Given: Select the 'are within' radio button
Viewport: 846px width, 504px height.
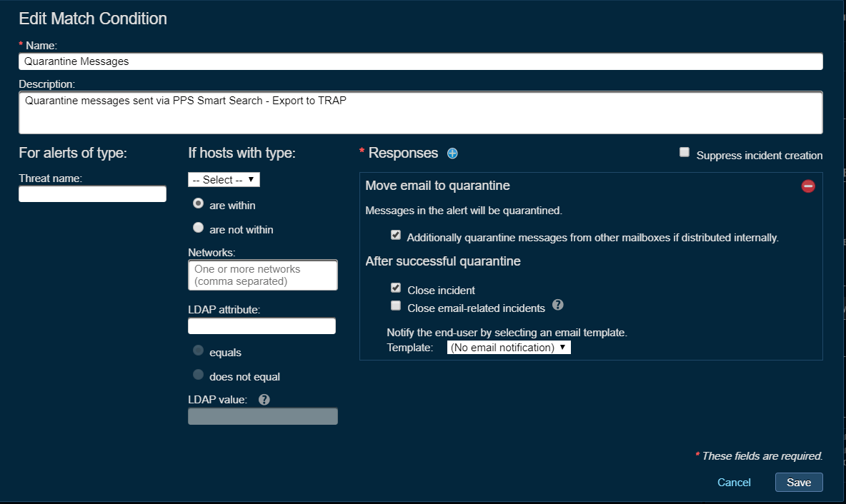Looking at the screenshot, I should point(199,204).
